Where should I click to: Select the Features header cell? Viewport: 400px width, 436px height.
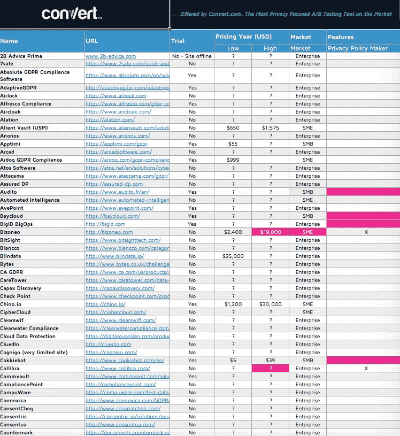(363, 37)
